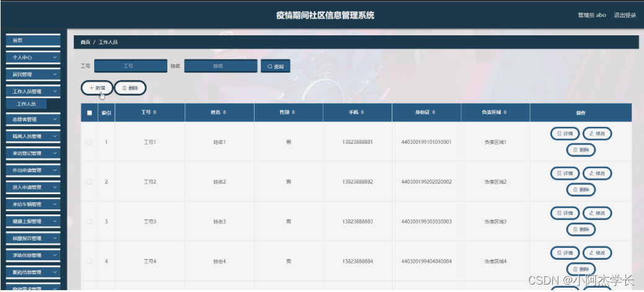Expand the 志愿者管理 sidebar menu
Image resolution: width=644 pixels, height=292 pixels.
[x=33, y=119]
